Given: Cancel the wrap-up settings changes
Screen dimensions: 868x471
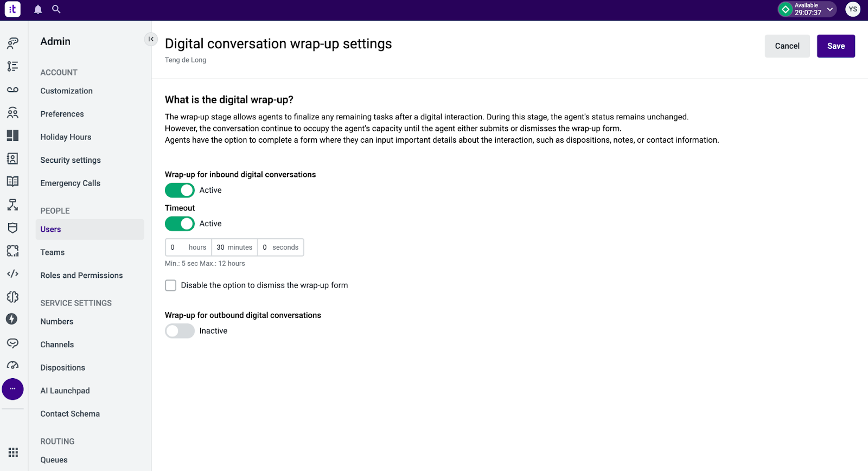Looking at the screenshot, I should click(787, 46).
